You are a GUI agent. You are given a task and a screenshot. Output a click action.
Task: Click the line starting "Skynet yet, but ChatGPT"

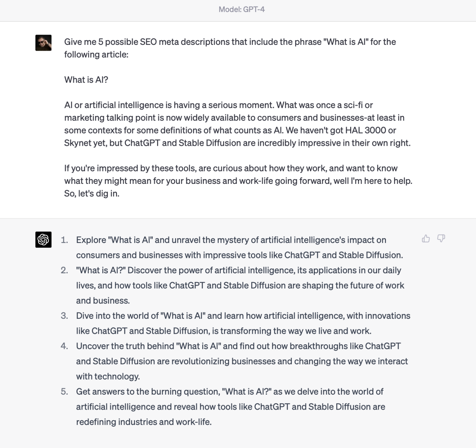point(237,143)
